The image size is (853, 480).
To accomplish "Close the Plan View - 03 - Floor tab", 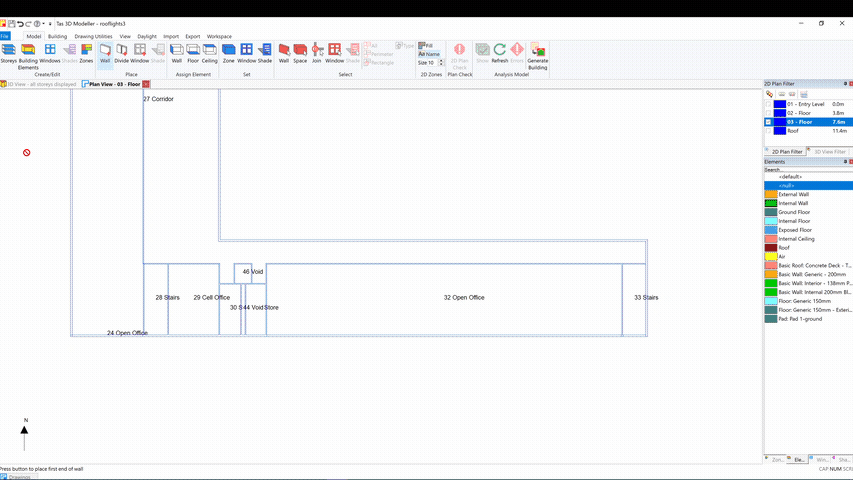I will click(x=146, y=84).
